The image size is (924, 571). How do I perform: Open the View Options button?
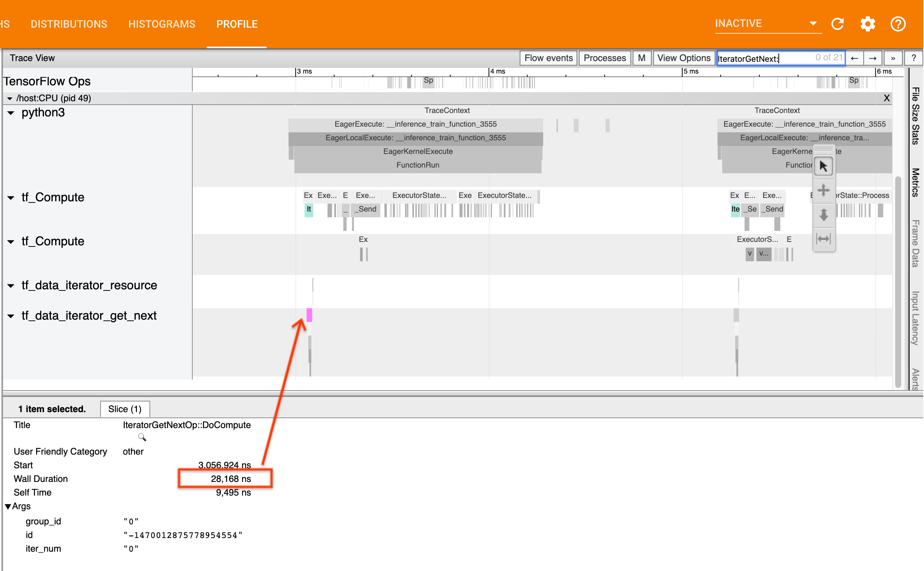click(x=684, y=58)
